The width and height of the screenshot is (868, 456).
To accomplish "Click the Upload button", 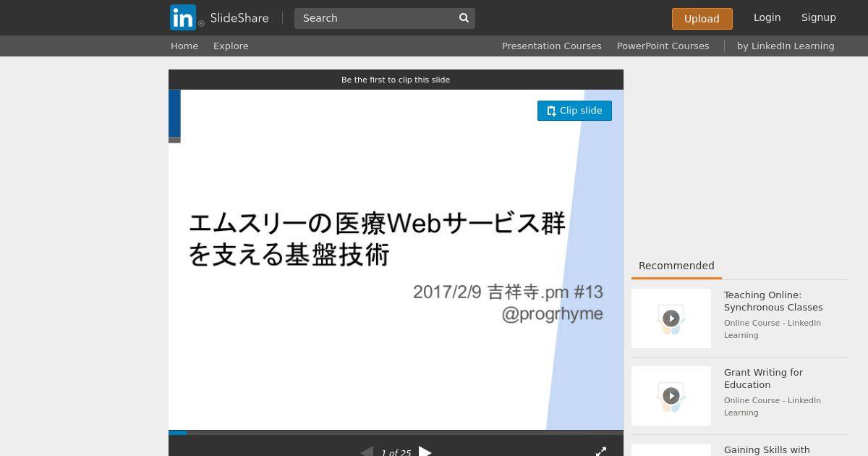I will (x=702, y=19).
